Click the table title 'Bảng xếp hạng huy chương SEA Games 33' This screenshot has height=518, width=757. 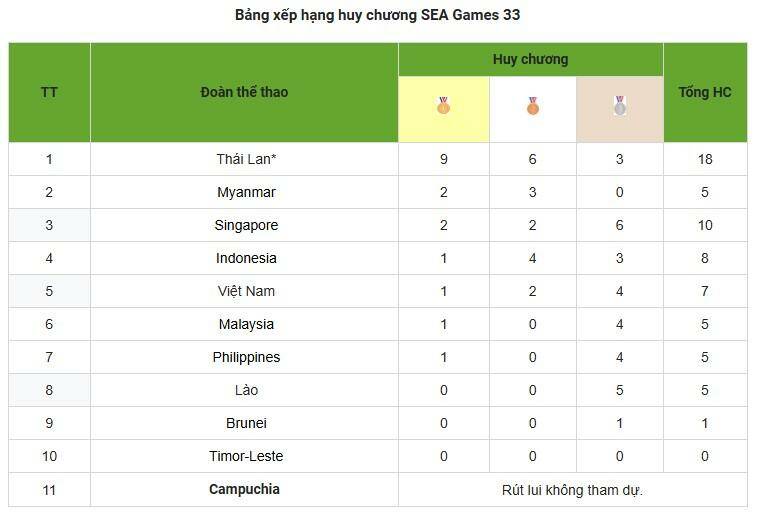[378, 15]
